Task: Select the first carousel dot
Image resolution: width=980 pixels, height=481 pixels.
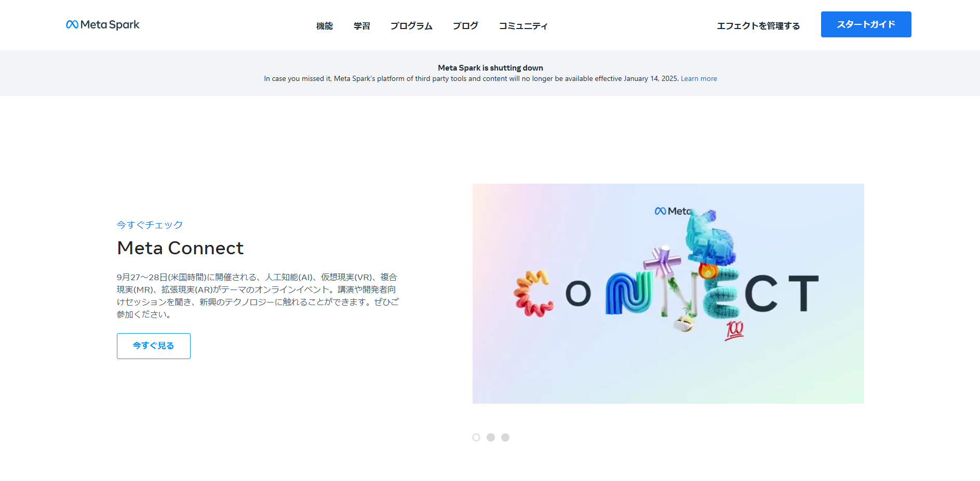Action: click(x=476, y=437)
